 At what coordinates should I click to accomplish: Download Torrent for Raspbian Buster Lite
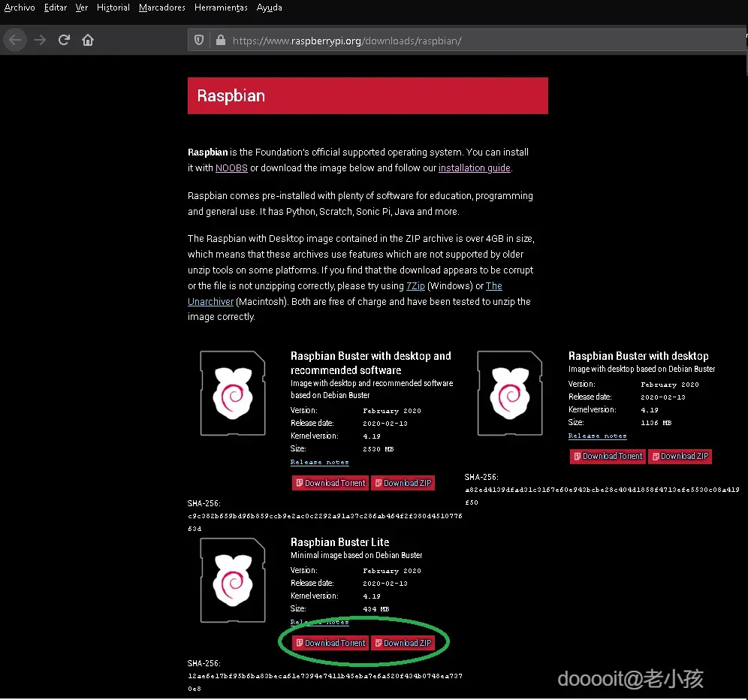pyautogui.click(x=330, y=643)
